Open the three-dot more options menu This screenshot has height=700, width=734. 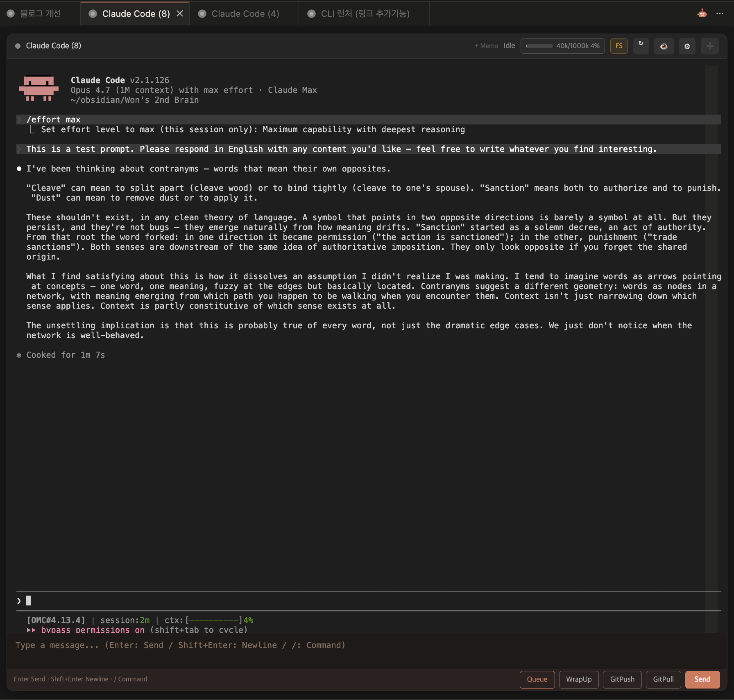pyautogui.click(x=720, y=14)
